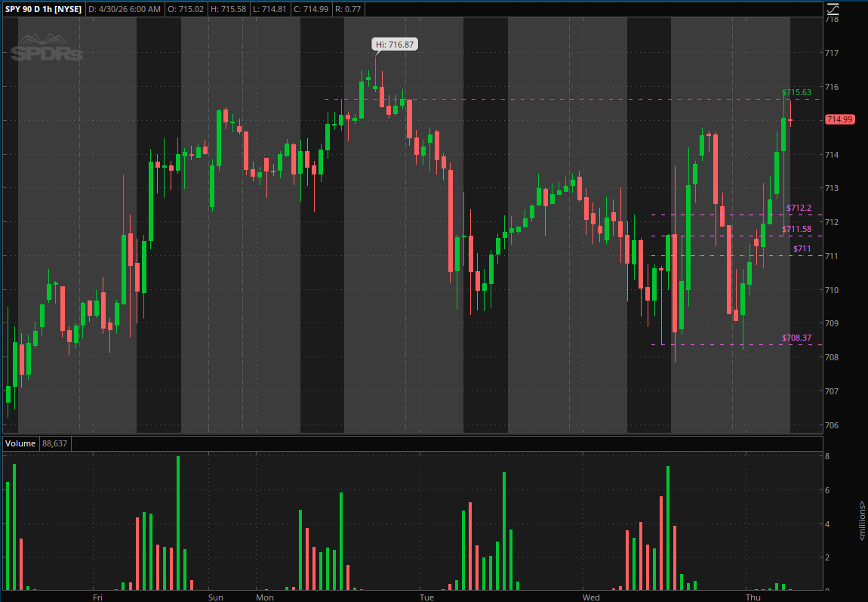Viewport: 868px width, 602px height.
Task: Select the $711 price level label
Action: 802,249
